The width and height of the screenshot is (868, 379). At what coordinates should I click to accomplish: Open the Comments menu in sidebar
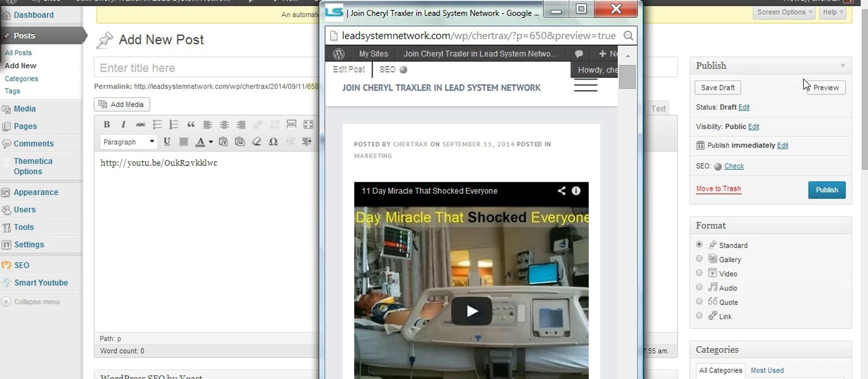point(34,144)
